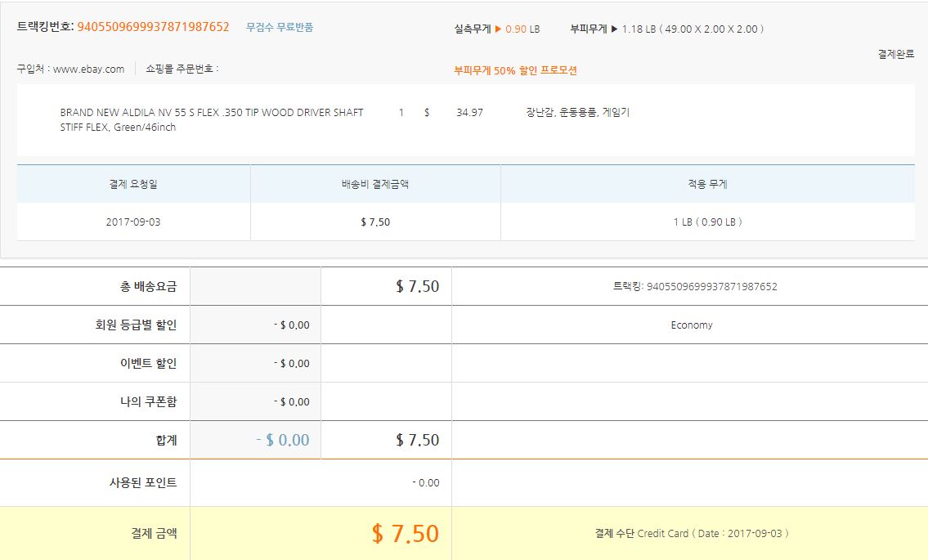
Task: Click the 나의 쿠폰함 row label
Action: click(148, 401)
